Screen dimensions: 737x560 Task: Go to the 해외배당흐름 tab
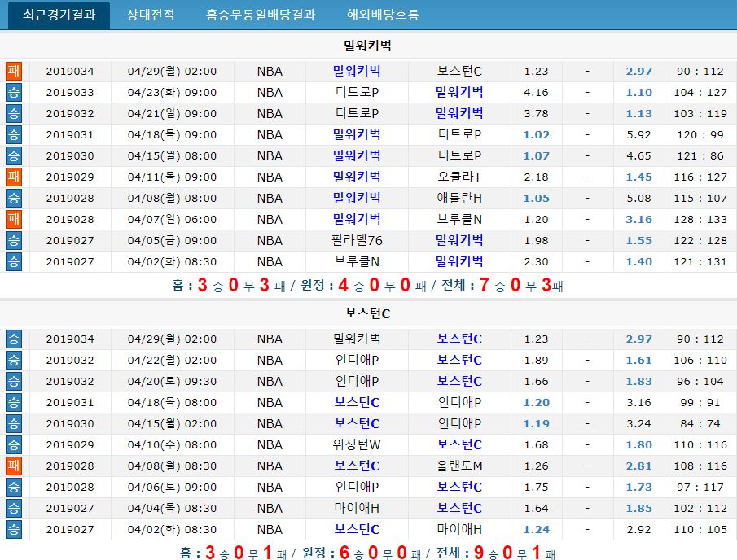point(383,15)
